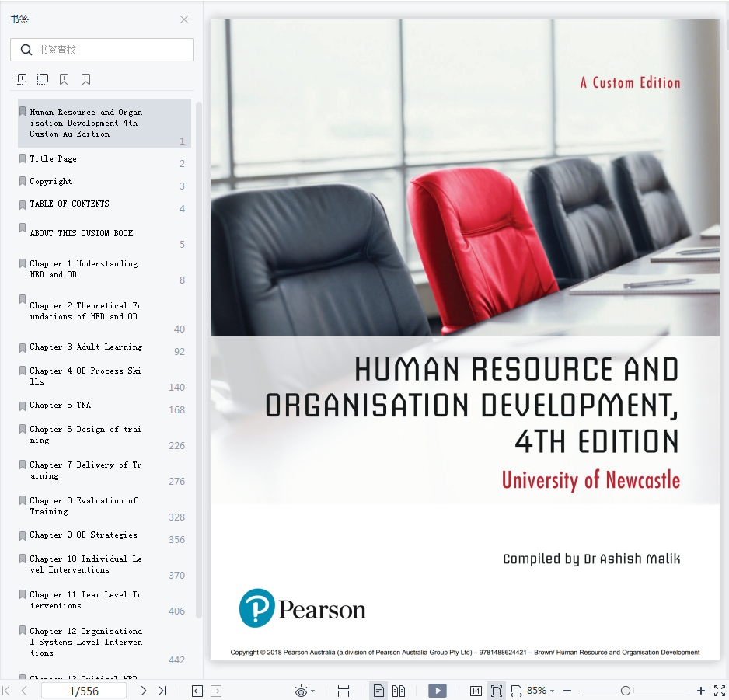Screen dimensions: 729x700
Task: Go to the first page
Action: click(6, 691)
